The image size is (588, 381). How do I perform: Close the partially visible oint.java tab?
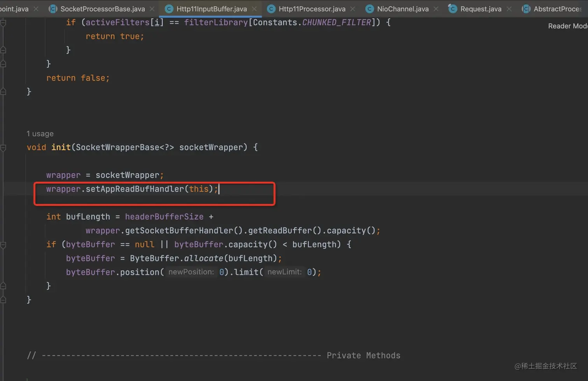[36, 9]
